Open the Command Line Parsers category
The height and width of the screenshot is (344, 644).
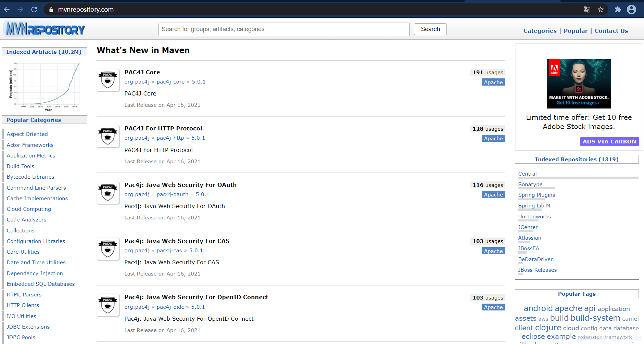tap(36, 188)
